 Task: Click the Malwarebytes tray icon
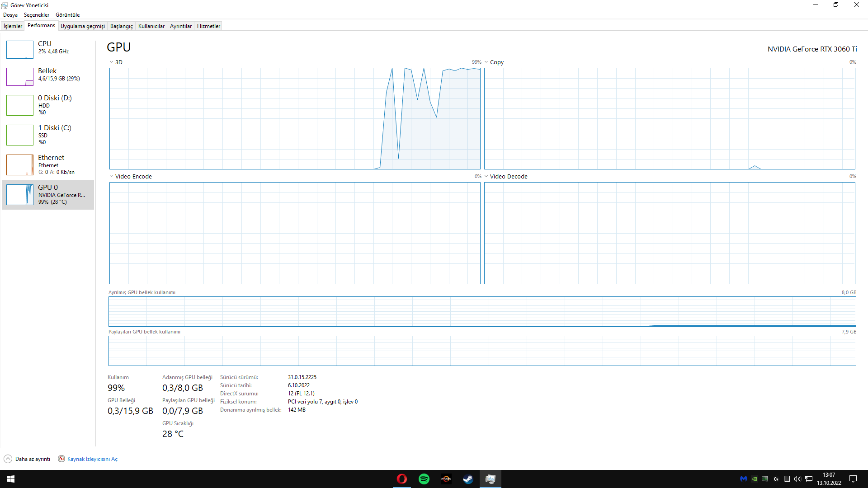(x=743, y=479)
